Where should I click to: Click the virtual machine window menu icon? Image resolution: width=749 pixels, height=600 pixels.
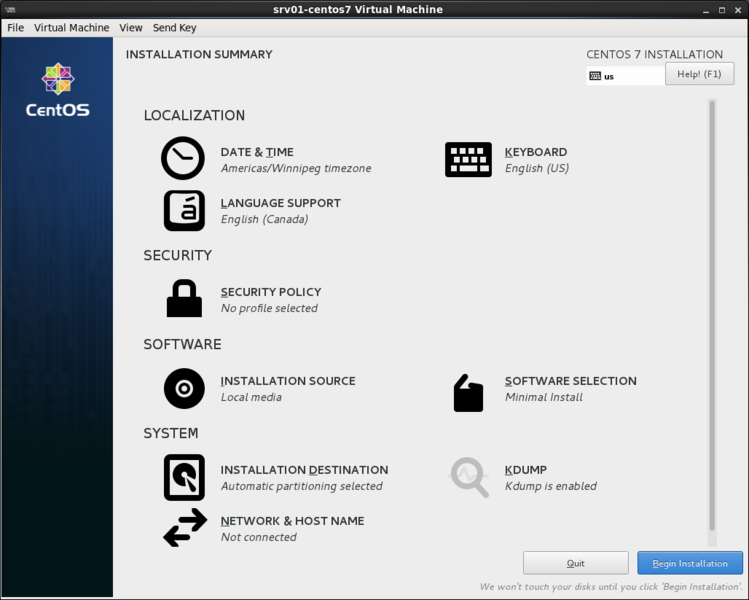(x=10, y=10)
